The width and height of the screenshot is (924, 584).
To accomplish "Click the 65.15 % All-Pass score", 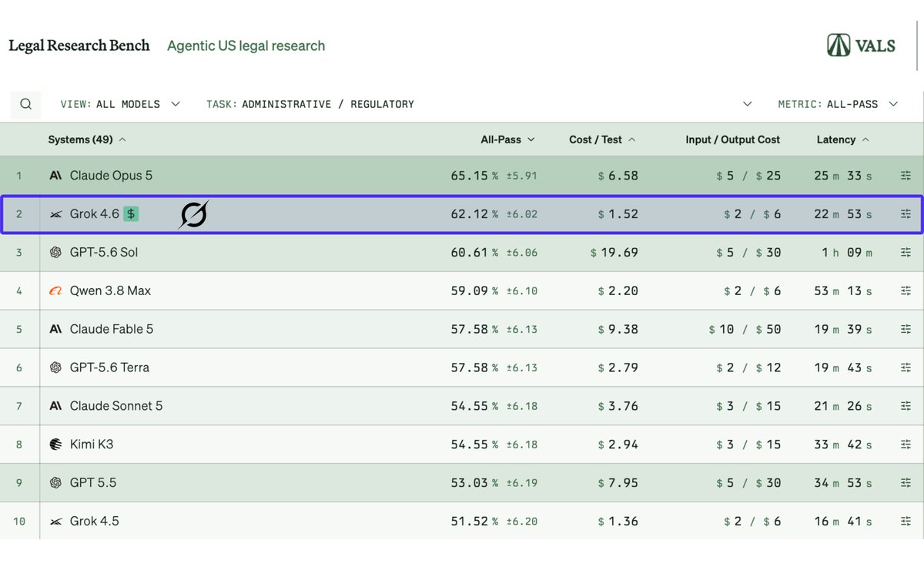I will click(x=474, y=176).
